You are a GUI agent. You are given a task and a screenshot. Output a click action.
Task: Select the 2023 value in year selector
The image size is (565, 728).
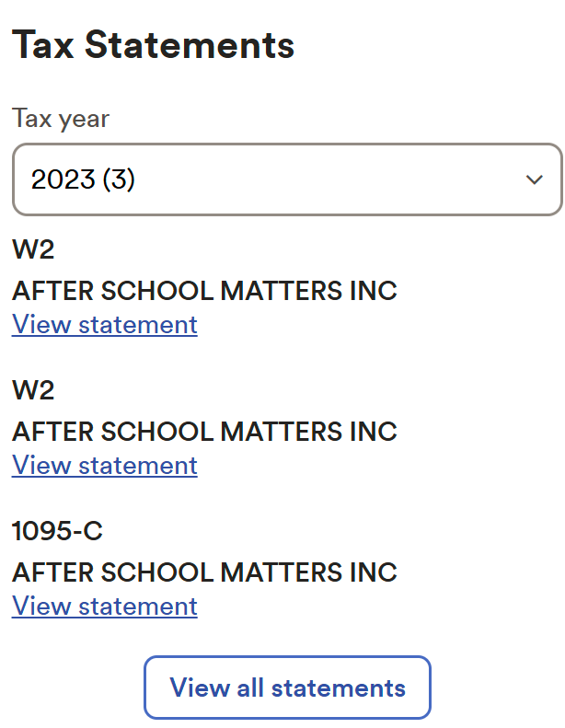[x=62, y=179]
